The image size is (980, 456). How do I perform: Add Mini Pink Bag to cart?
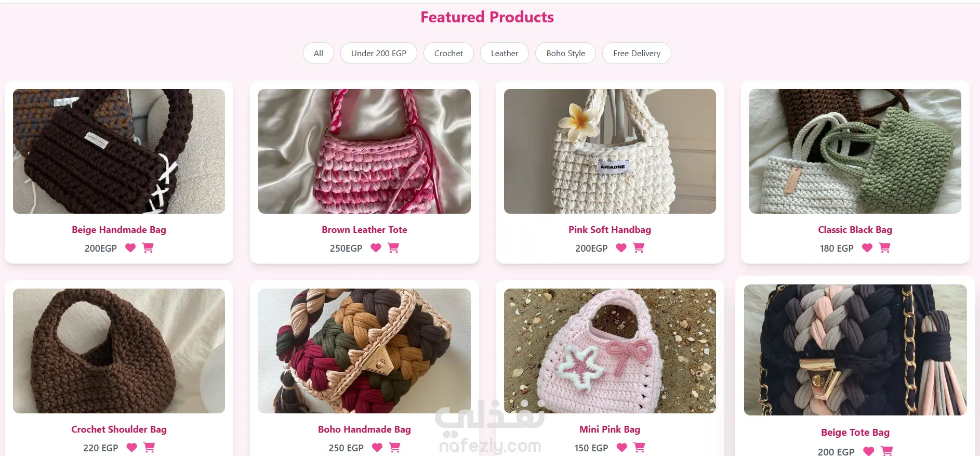click(639, 448)
